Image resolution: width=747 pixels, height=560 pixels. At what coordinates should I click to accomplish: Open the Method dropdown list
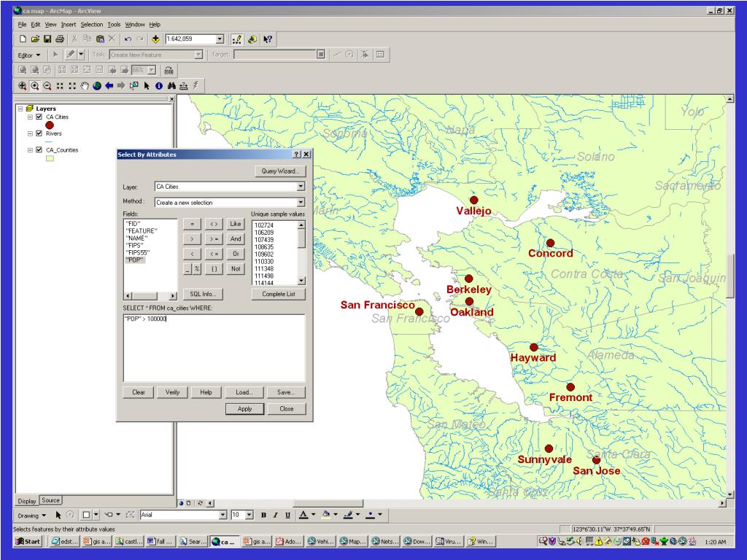[301, 203]
